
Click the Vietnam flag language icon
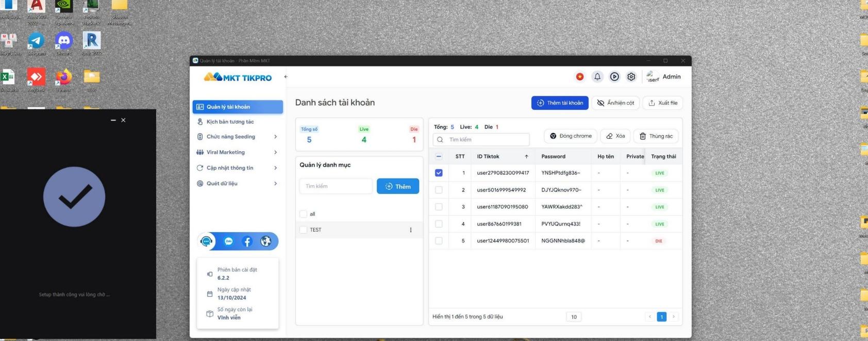click(580, 76)
